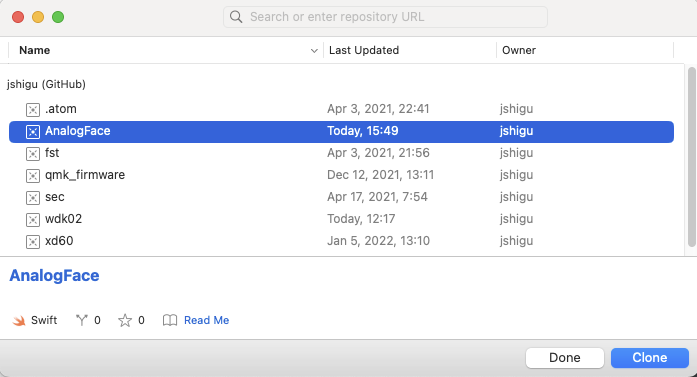
Task: Click the star count icon
Action: tap(125, 320)
